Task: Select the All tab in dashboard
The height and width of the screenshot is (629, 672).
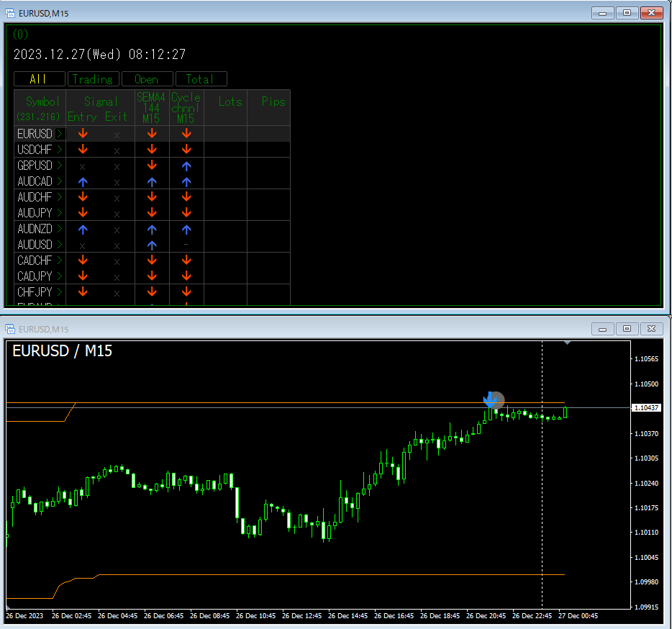Action: 40,79
